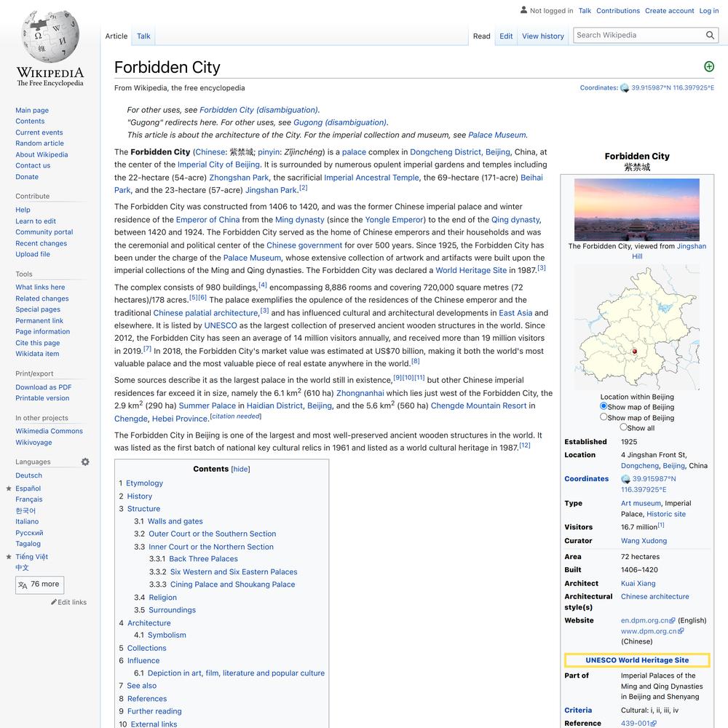The width and height of the screenshot is (728, 728).
Task: Jump to Walls and gates section
Action: (x=175, y=521)
